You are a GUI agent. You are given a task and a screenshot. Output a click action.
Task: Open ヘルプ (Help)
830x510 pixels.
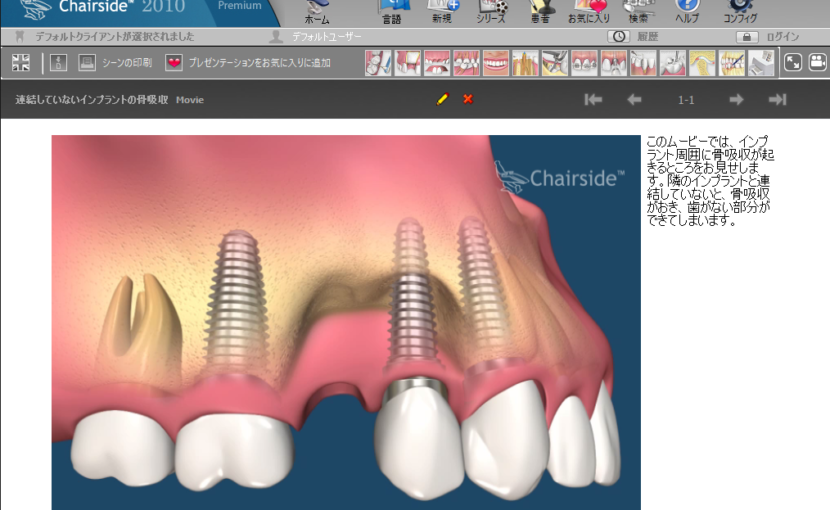point(687,12)
